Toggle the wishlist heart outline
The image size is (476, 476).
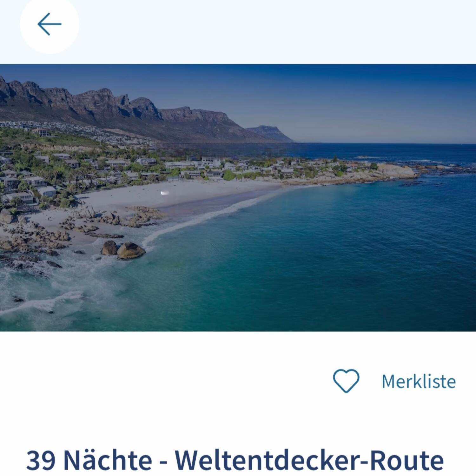pyautogui.click(x=346, y=381)
